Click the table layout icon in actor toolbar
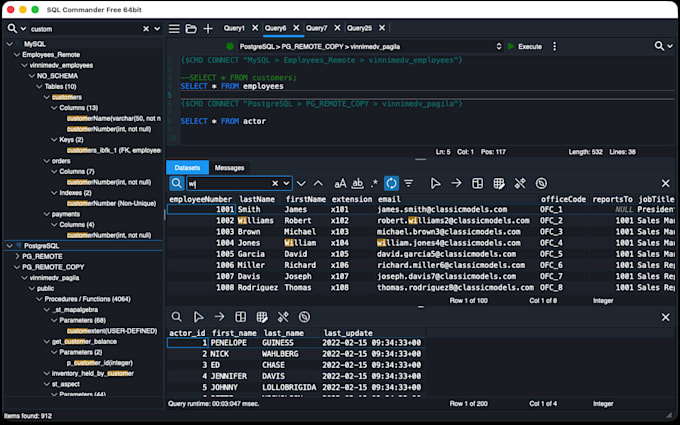This screenshot has height=425, width=680. pyautogui.click(x=241, y=317)
